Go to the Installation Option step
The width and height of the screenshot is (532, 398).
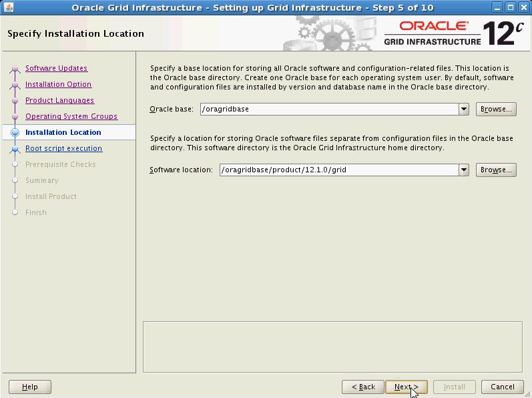click(58, 84)
